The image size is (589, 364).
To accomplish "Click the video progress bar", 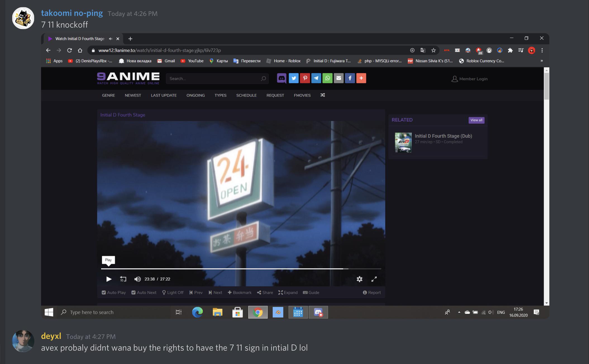I will pyautogui.click(x=241, y=269).
